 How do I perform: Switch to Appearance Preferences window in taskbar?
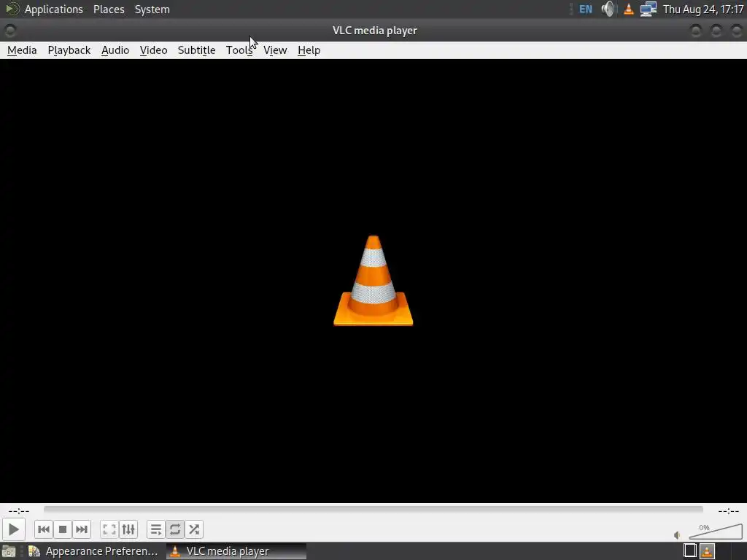tap(94, 551)
